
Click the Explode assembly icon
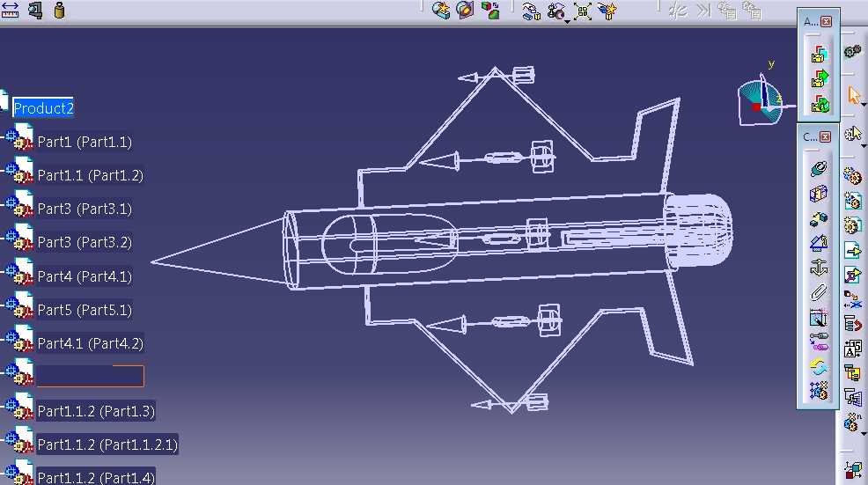tap(583, 11)
